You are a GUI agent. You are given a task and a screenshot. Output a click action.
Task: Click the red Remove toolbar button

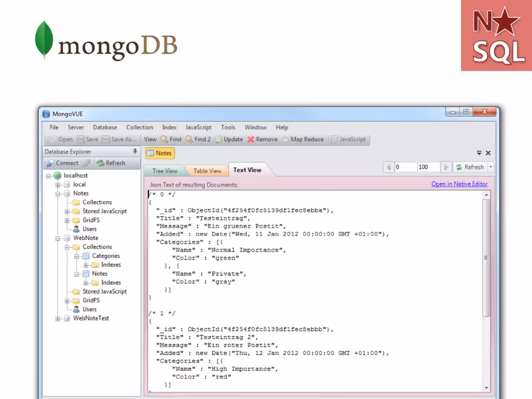click(x=262, y=139)
